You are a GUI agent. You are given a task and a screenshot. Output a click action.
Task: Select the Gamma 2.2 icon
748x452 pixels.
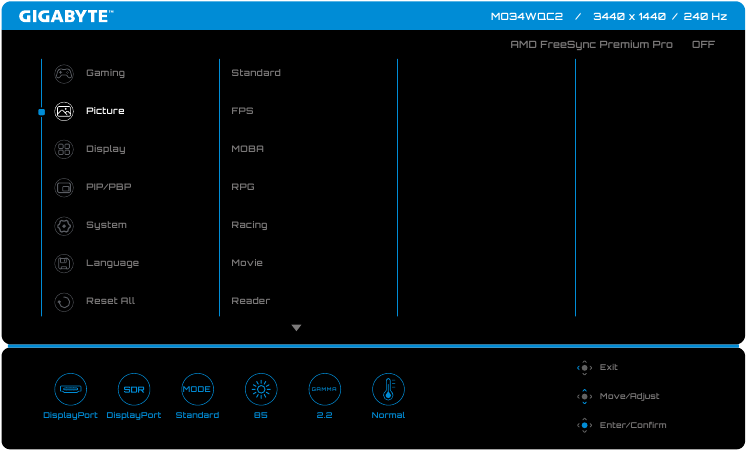coord(324,388)
